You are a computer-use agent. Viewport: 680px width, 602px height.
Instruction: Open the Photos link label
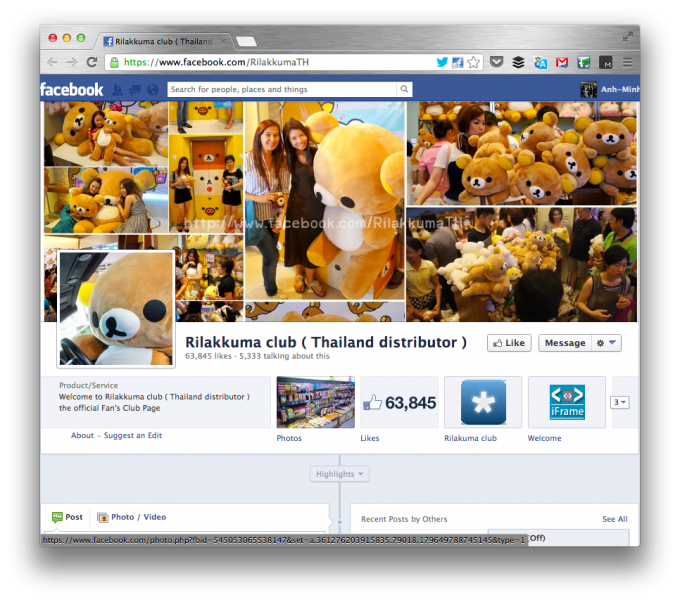(289, 438)
